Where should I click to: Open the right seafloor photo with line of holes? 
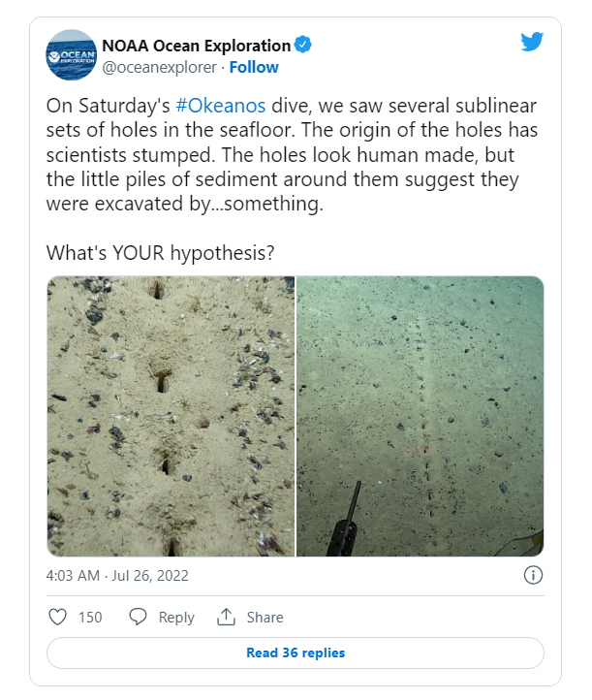click(420, 416)
